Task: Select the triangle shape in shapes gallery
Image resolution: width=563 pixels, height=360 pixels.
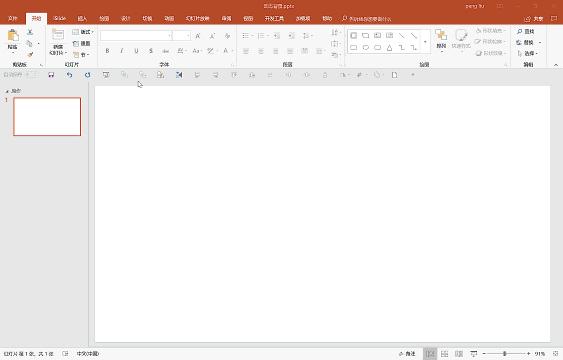Action: coord(390,47)
